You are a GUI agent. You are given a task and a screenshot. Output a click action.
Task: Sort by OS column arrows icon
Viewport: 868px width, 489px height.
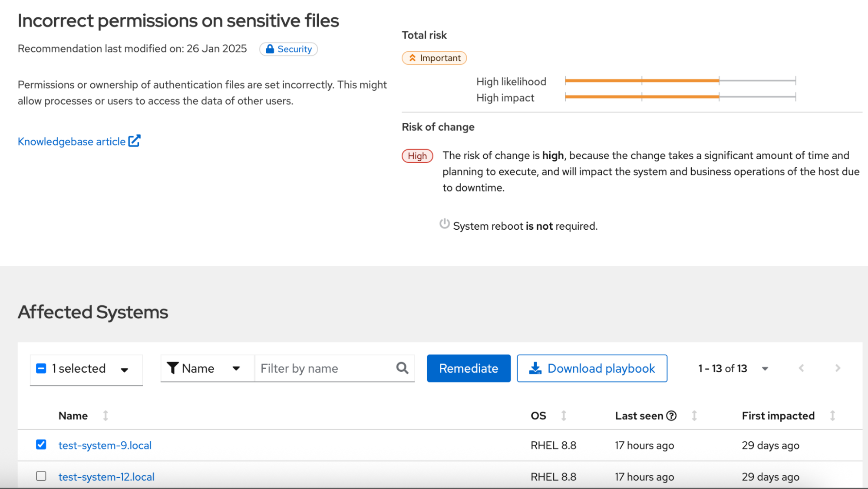[x=564, y=416]
